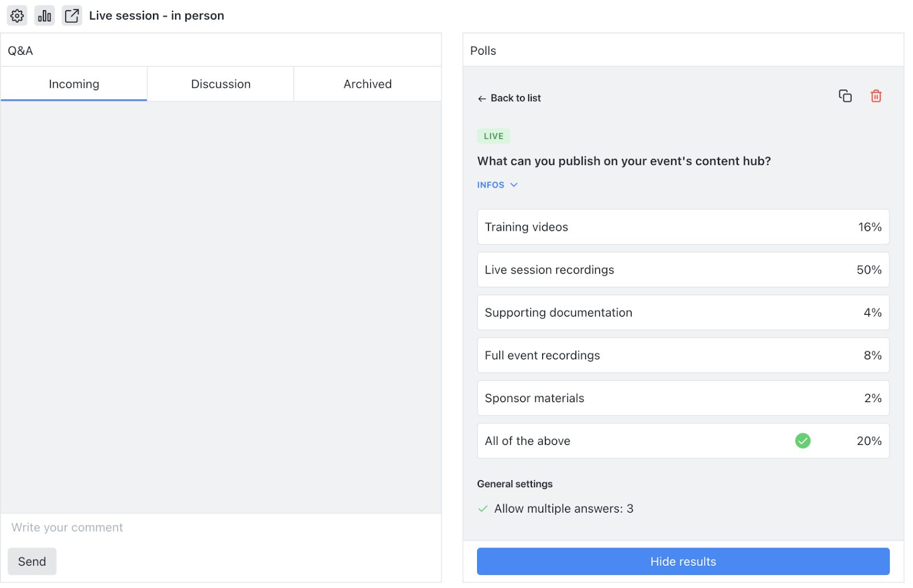
Task: Click the Hide results button
Action: click(x=683, y=562)
